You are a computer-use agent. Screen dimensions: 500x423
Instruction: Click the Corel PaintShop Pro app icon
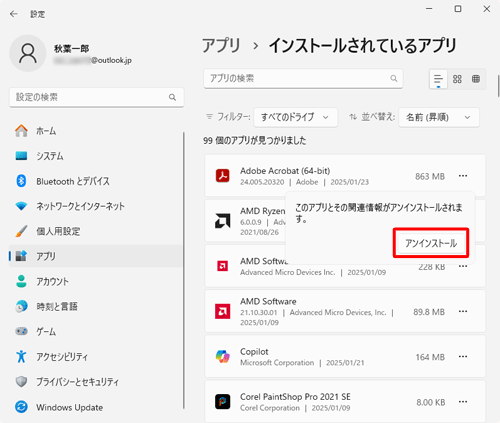tap(222, 402)
